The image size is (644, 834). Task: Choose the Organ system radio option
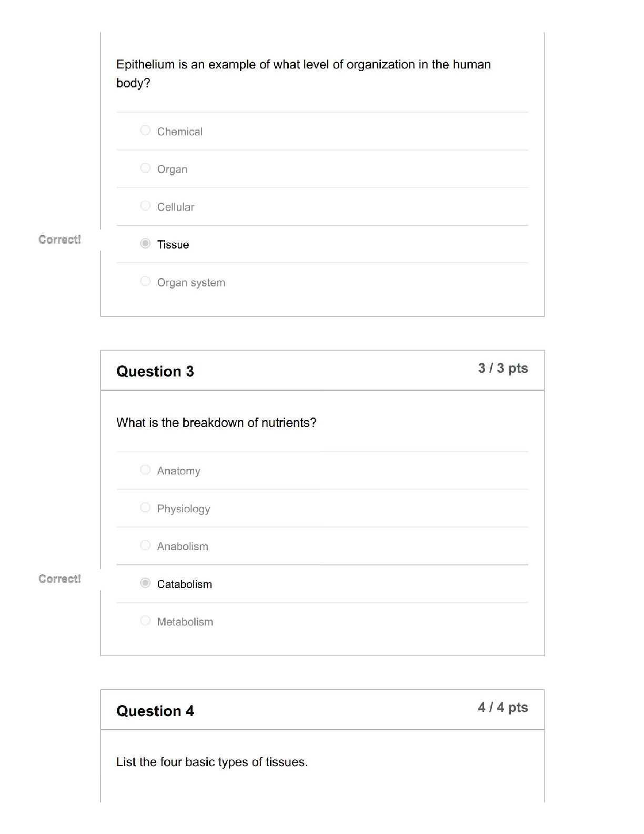pyautogui.click(x=146, y=281)
